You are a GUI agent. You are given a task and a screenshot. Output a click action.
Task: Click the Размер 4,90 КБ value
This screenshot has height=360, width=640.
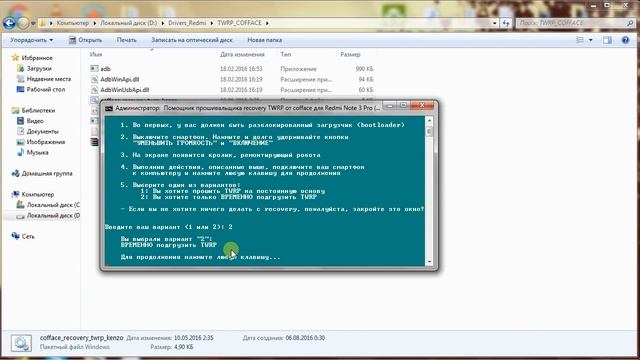[x=184, y=347]
